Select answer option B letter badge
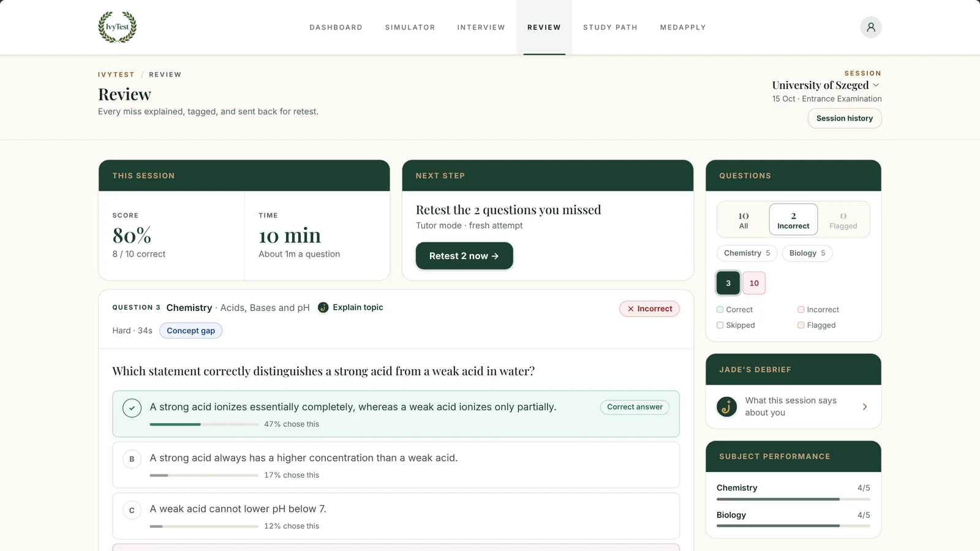Screen dimensions: 980x551 132,459
